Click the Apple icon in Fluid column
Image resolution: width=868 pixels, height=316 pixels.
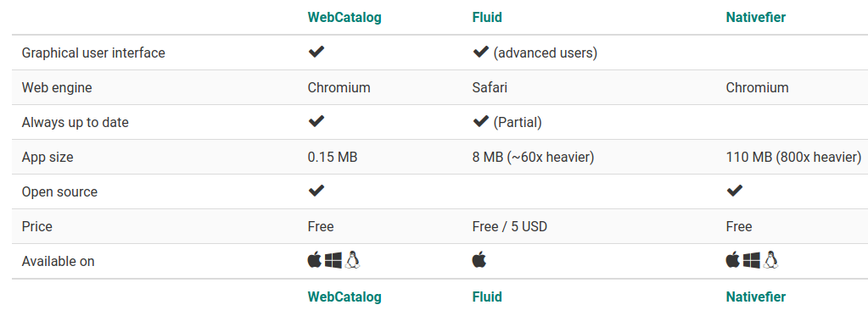click(479, 259)
